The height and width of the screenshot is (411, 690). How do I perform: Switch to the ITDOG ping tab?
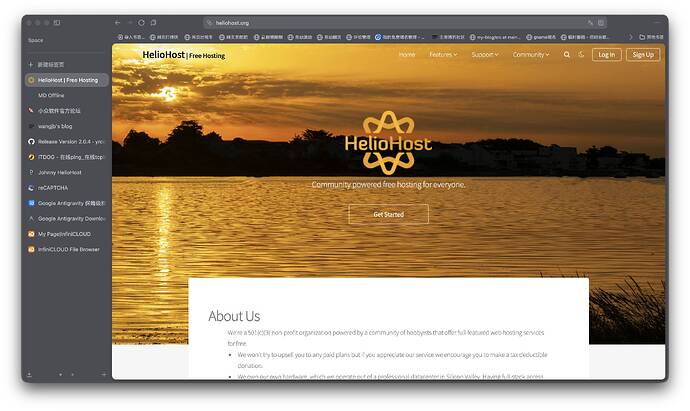click(x=67, y=157)
